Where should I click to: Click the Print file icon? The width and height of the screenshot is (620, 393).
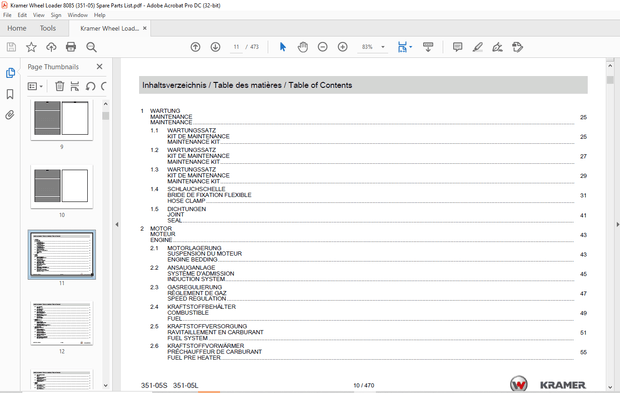[x=71, y=47]
